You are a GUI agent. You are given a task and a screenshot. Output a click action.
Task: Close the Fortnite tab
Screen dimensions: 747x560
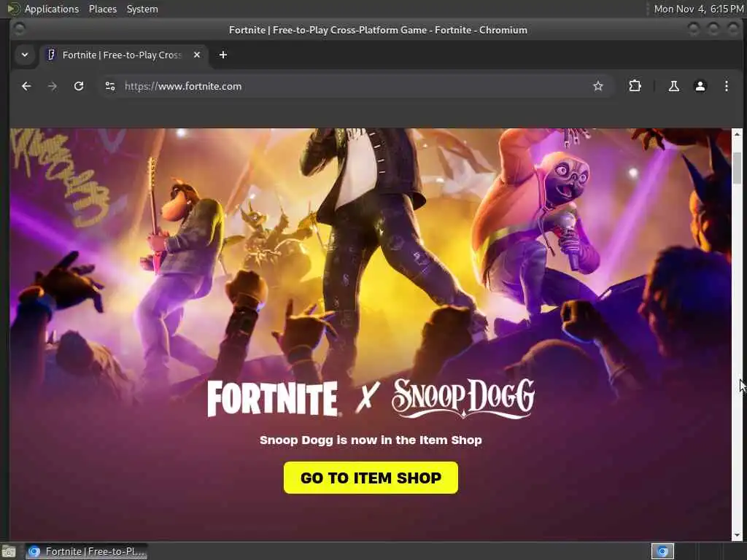[197, 55]
